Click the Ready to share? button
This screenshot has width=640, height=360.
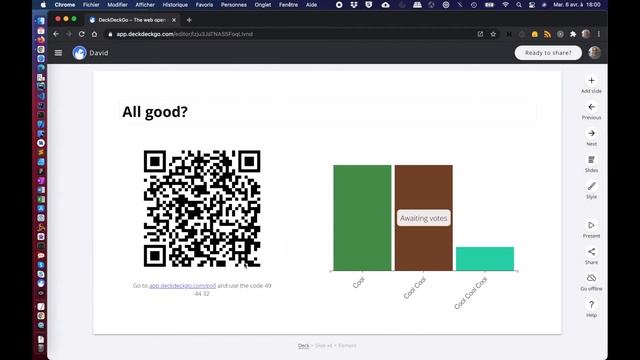[x=548, y=53]
